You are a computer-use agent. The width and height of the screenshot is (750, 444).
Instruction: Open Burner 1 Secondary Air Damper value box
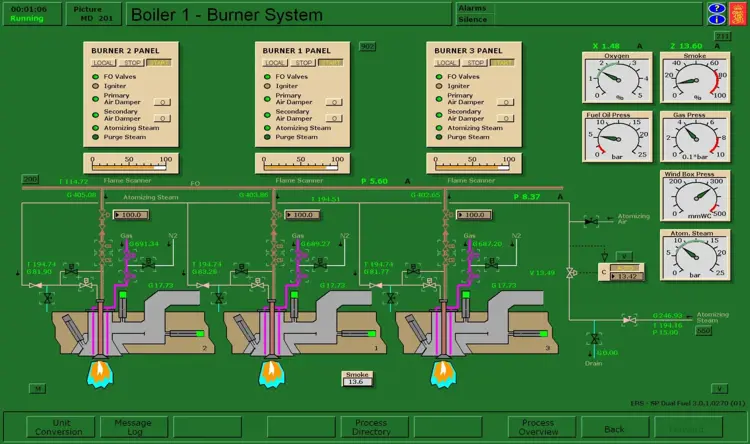334,118
